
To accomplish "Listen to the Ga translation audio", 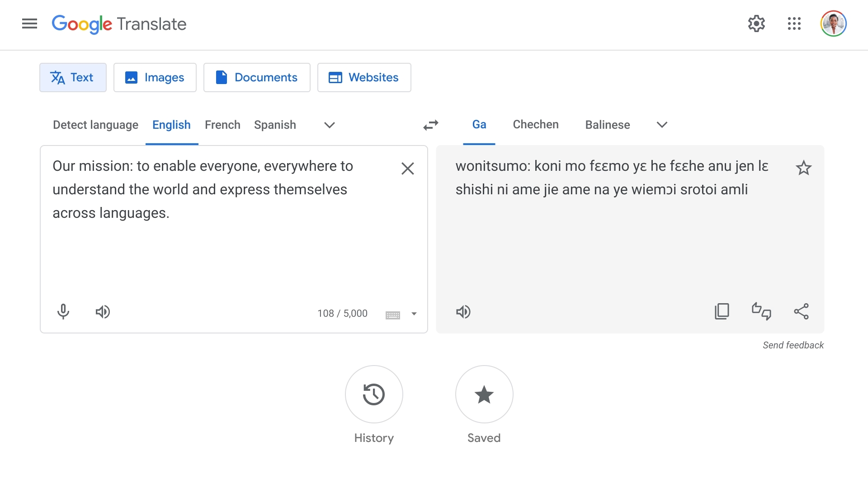I will (x=463, y=312).
